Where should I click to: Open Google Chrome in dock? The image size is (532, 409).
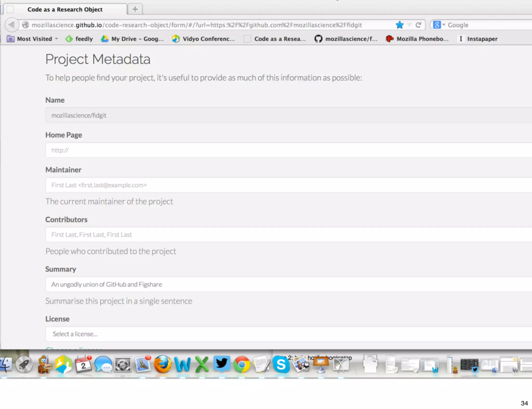click(242, 365)
